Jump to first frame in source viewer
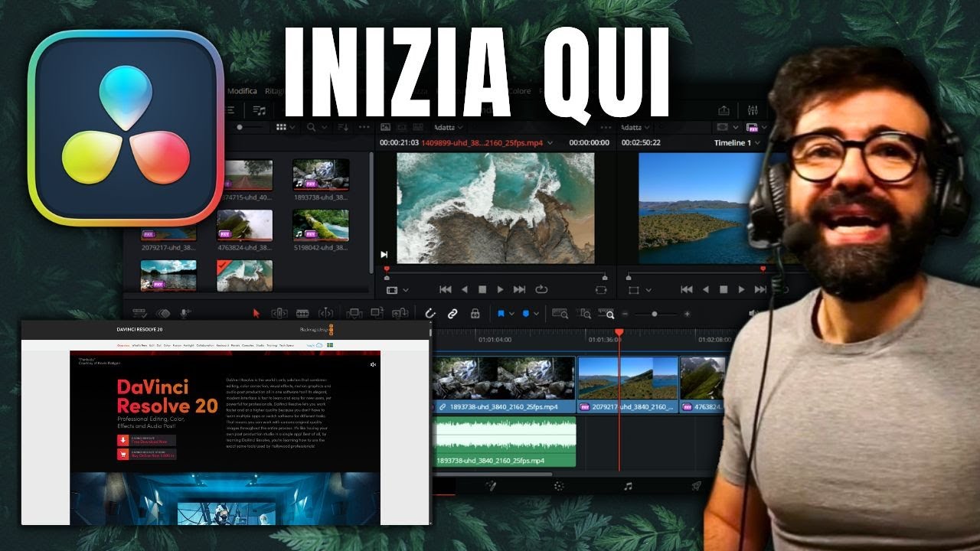The image size is (980, 551). [445, 289]
